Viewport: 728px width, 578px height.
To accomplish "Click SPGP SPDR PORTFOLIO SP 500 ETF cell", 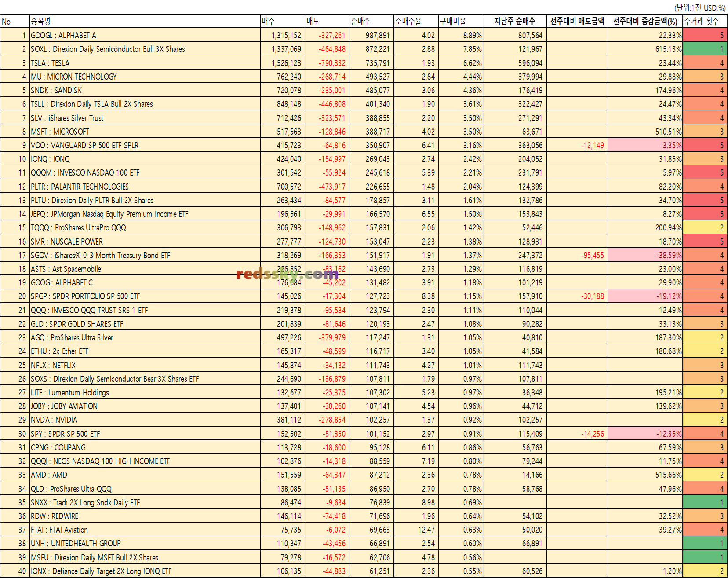I will click(x=145, y=296).
